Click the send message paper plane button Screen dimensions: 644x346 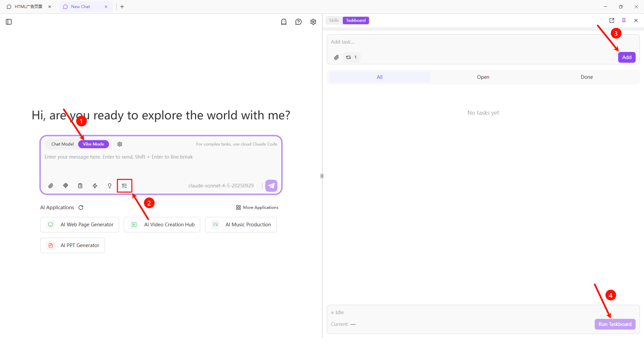click(271, 185)
